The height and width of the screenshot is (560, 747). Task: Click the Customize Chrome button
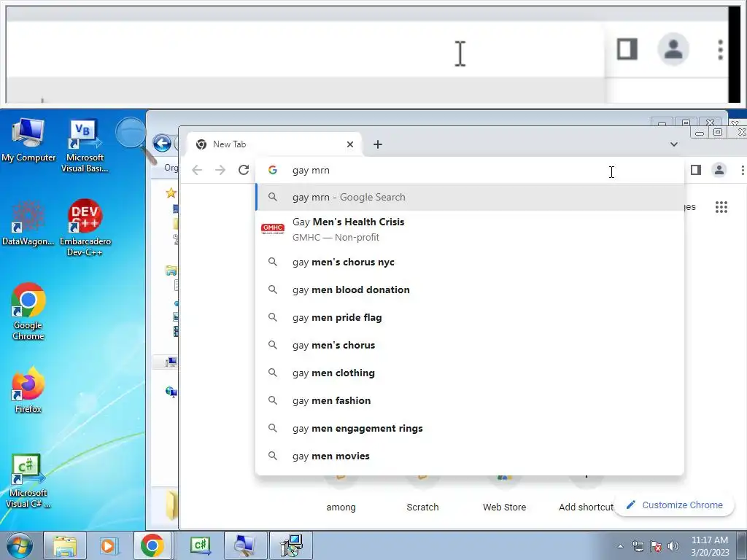click(674, 505)
